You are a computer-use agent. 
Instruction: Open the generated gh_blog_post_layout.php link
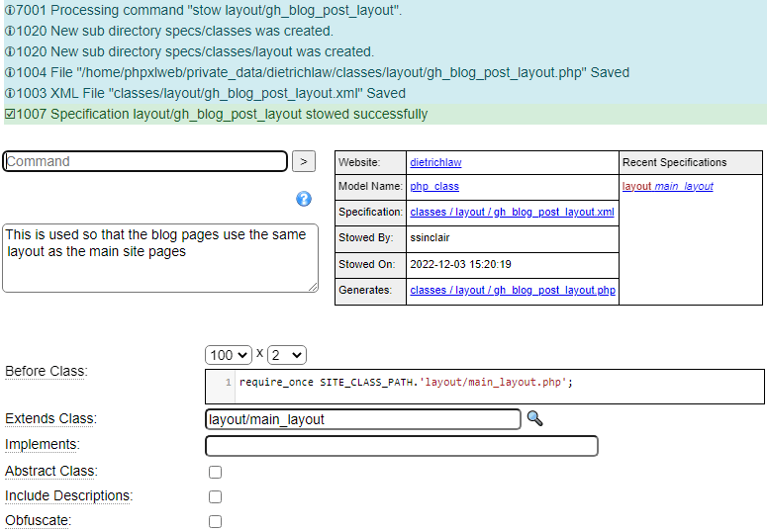(x=512, y=290)
